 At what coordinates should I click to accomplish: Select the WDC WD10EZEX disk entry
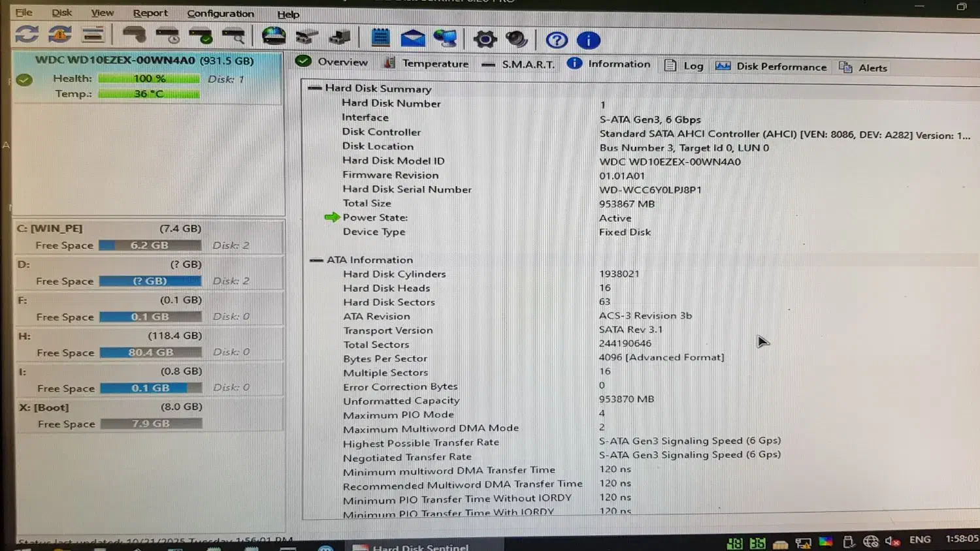click(x=144, y=61)
